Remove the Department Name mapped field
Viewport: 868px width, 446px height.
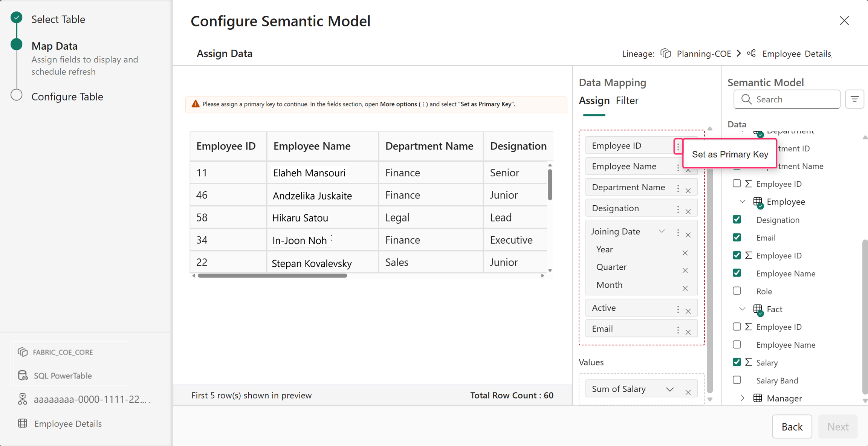click(x=688, y=191)
